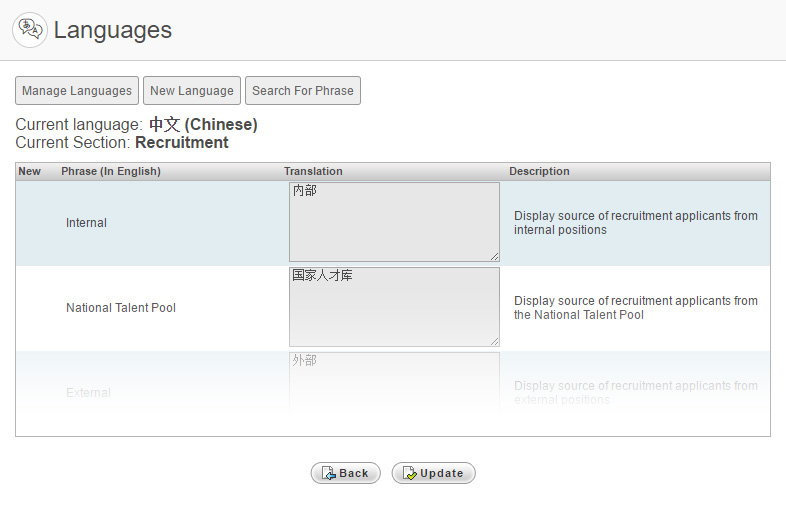Click inside the Internal translation textarea
Image resolution: width=786 pixels, height=509 pixels.
(x=394, y=222)
